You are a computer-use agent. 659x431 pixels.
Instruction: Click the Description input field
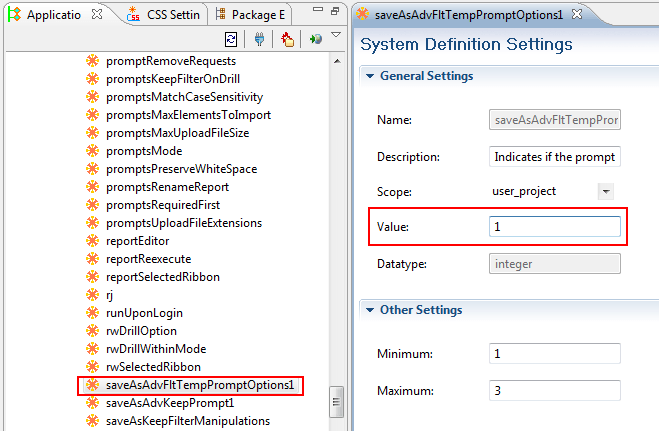[x=555, y=157]
